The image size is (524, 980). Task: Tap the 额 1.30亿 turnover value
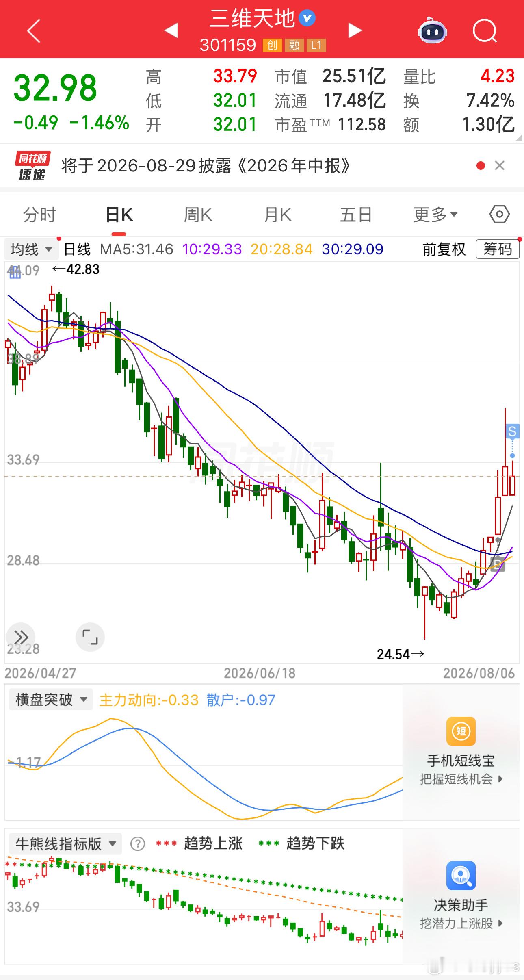point(489,125)
